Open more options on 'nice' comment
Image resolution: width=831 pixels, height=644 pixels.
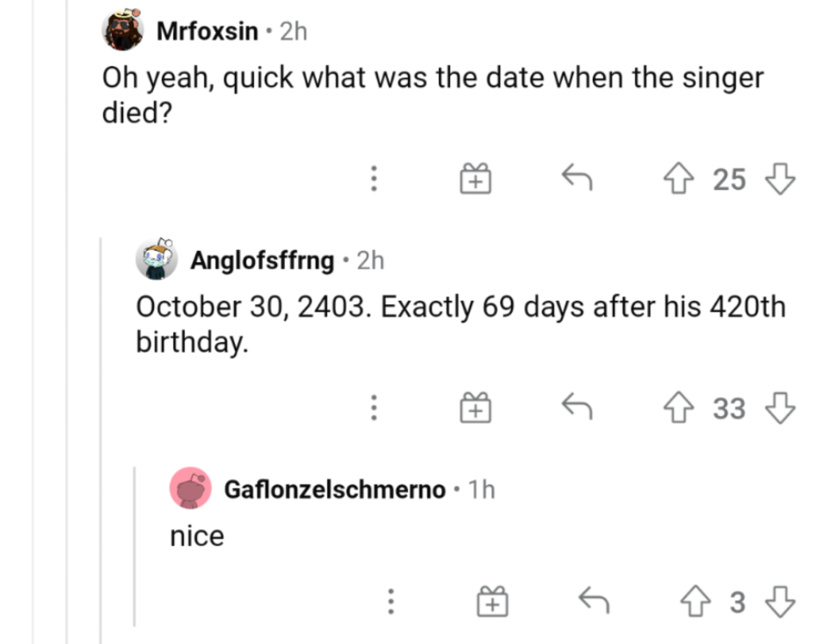tap(390, 601)
